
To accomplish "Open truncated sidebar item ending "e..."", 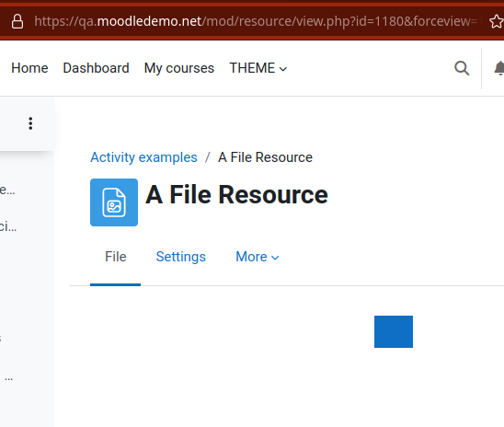I will pos(7,190).
